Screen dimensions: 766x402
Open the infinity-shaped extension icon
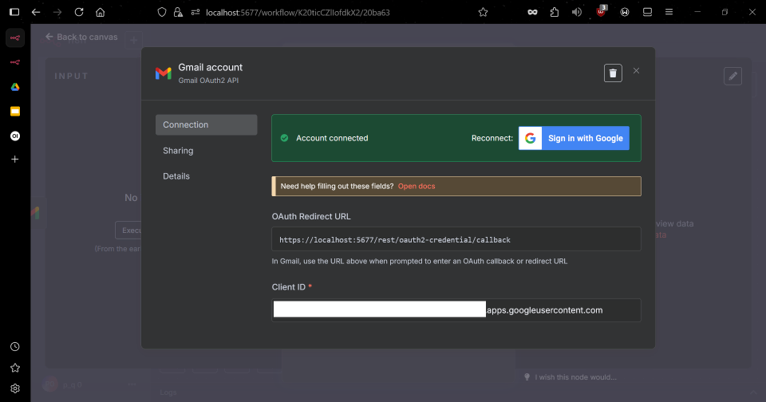click(532, 12)
